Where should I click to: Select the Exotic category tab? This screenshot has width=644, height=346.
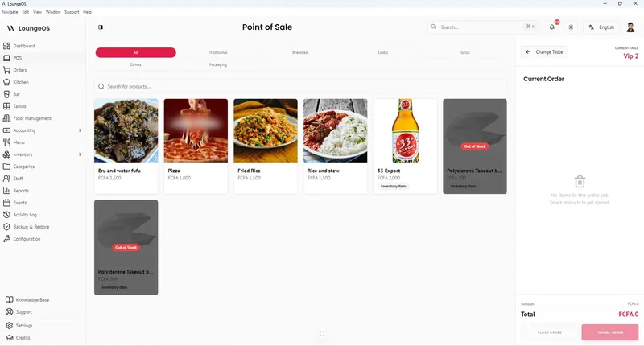[x=383, y=52]
